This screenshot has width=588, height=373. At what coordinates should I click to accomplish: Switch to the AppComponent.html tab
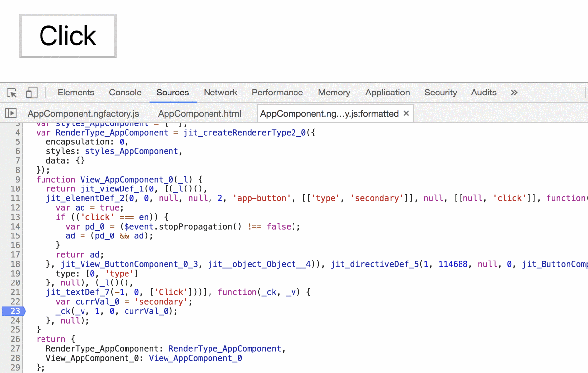tap(199, 113)
